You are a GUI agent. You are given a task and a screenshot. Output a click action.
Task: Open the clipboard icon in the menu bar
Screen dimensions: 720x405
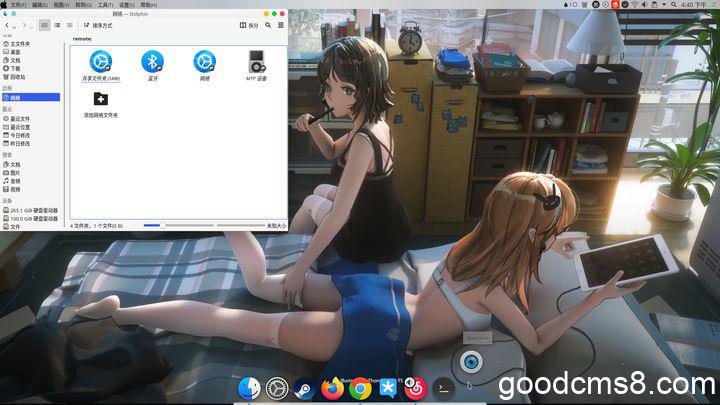pos(654,5)
